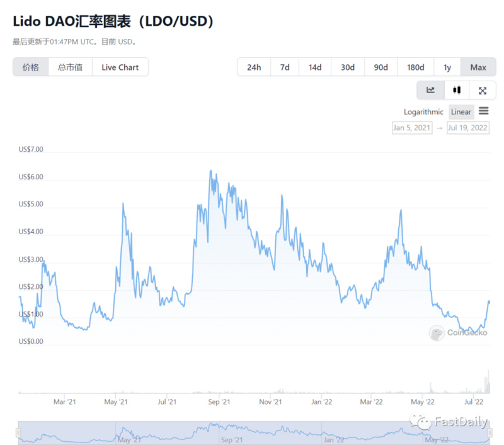Screen dimensions: 504x445
Task: Toggle the Max timeframe
Action: tap(478, 67)
